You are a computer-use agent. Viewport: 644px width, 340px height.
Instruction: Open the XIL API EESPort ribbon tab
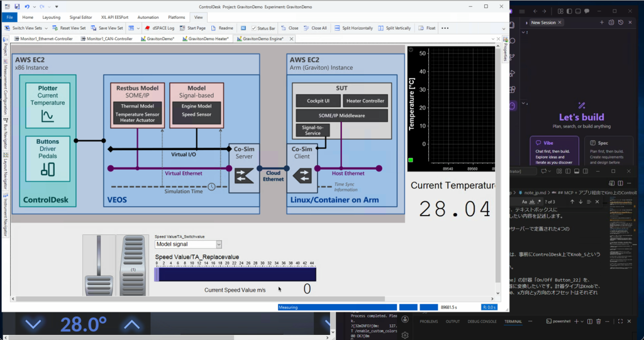pos(114,17)
